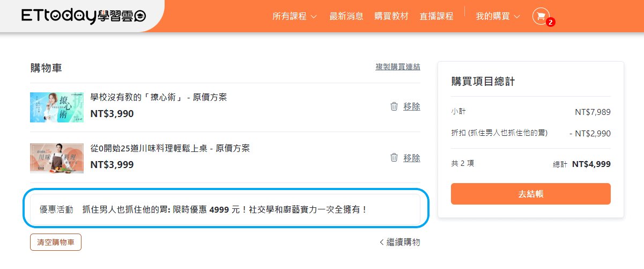Remove 川味料理 course via 移除 link

coord(412,158)
